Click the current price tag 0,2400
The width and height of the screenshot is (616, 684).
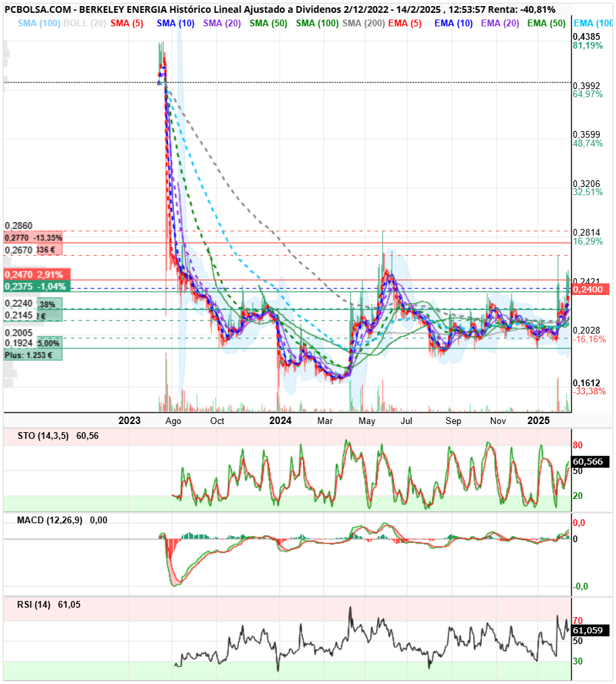pyautogui.click(x=590, y=289)
